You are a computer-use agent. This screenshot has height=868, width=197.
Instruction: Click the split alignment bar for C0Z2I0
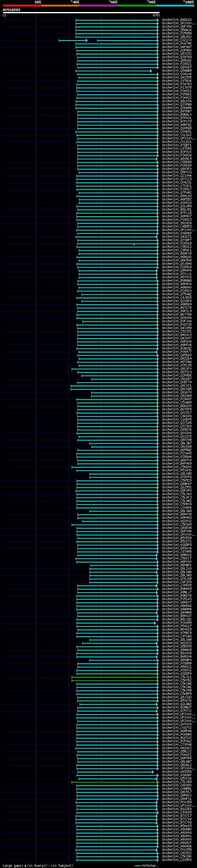pos(108,40)
